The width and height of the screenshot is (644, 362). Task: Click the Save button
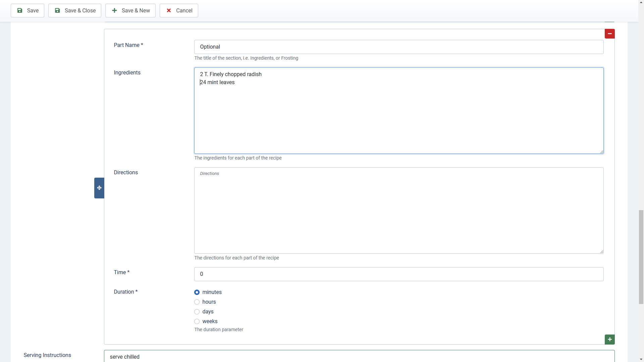(28, 11)
